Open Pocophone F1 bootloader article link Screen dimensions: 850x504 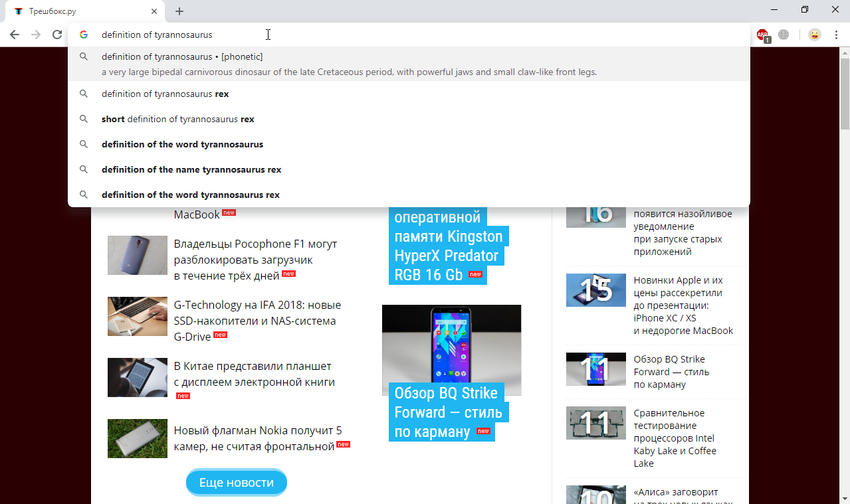point(255,260)
